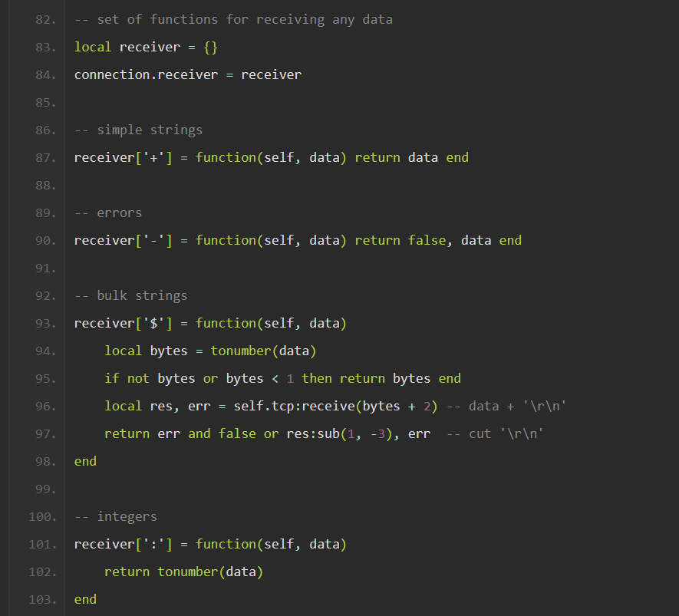Click the "-- integers" comment
Image resolution: width=679 pixels, height=616 pixels.
click(x=116, y=516)
